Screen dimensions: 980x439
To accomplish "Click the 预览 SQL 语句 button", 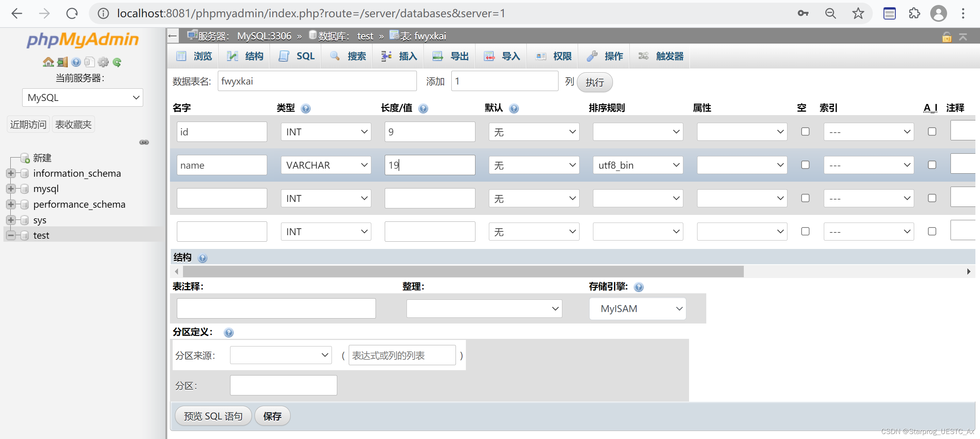I will 213,416.
